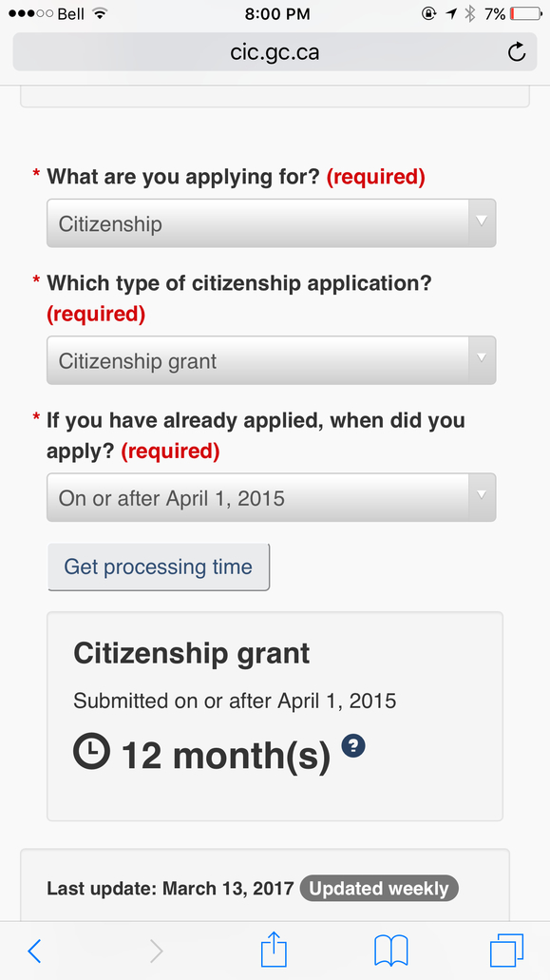Click the blue question mark help icon
Screen dimensions: 550x980
pyautogui.click(x=353, y=745)
